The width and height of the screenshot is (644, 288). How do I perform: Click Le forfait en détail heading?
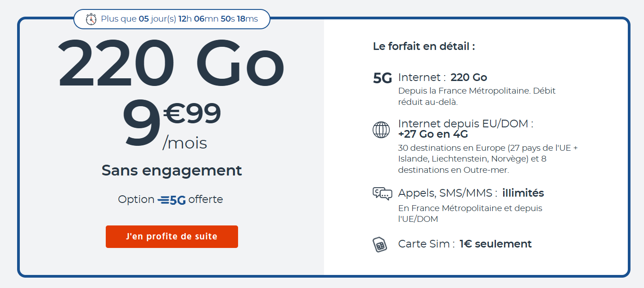click(424, 46)
